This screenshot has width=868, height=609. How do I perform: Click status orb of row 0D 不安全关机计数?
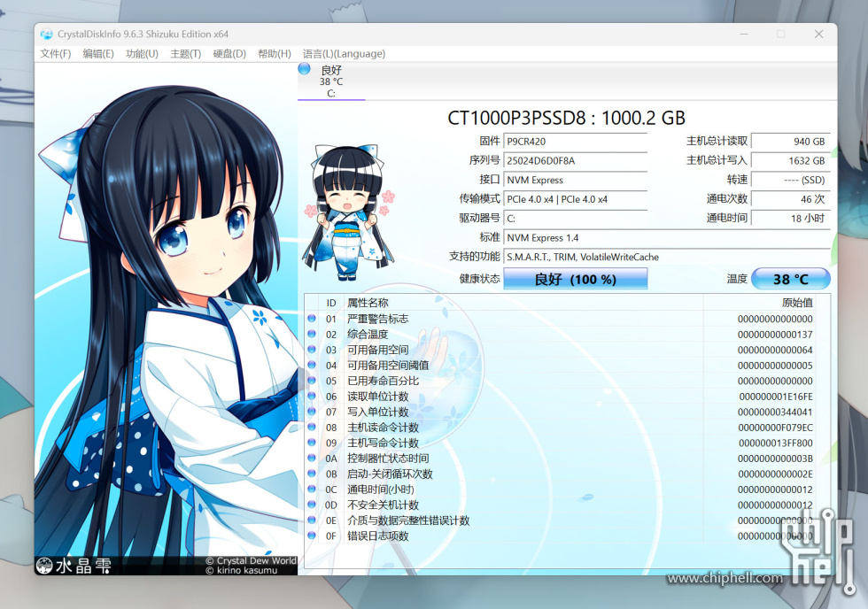[312, 505]
